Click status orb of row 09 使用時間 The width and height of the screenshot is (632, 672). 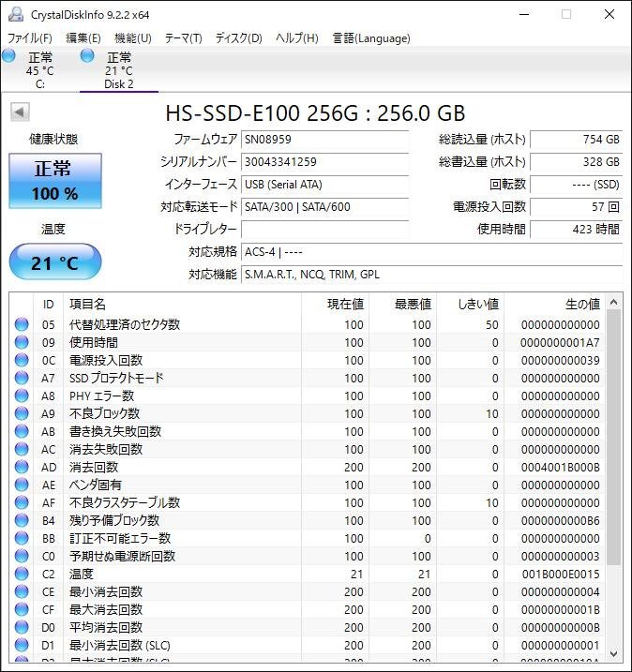(x=22, y=342)
